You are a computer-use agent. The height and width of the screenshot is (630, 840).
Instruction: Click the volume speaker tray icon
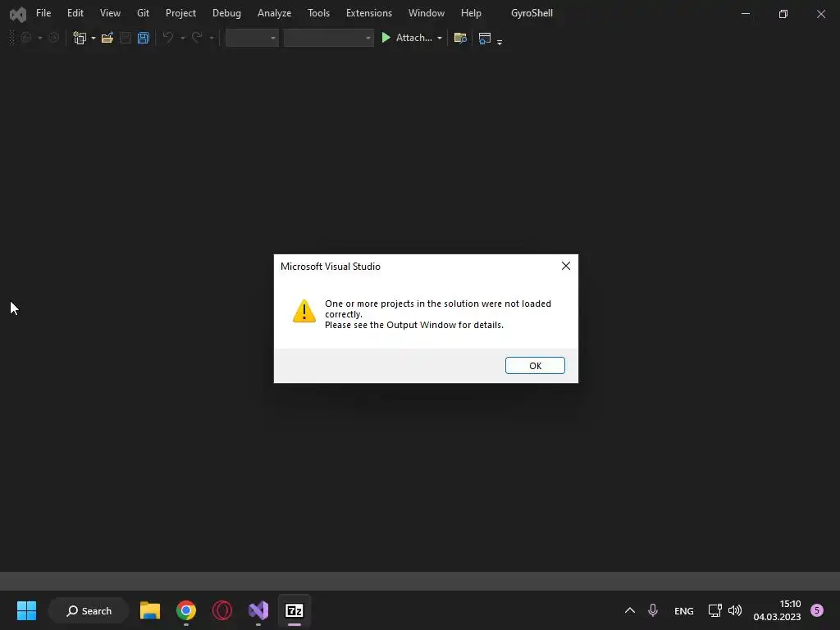(735, 610)
